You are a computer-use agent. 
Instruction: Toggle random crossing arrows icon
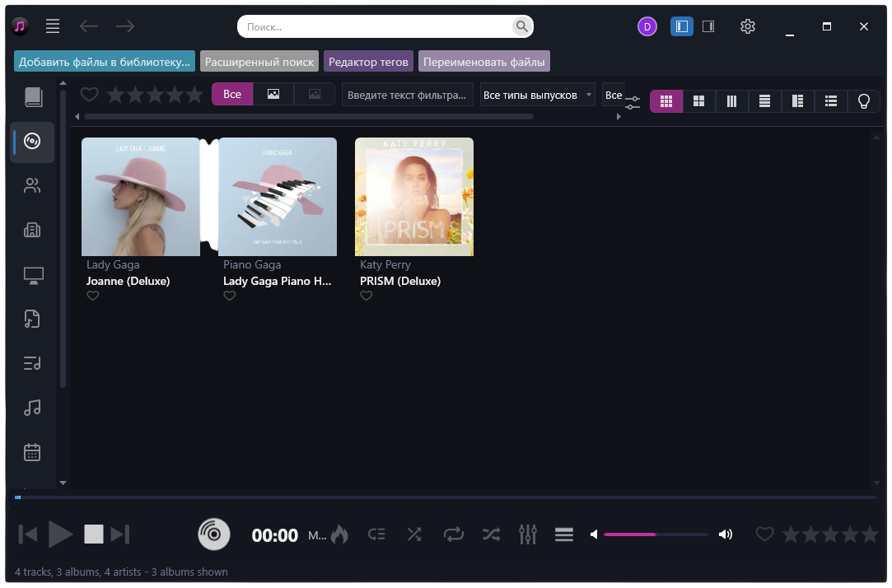coord(492,534)
